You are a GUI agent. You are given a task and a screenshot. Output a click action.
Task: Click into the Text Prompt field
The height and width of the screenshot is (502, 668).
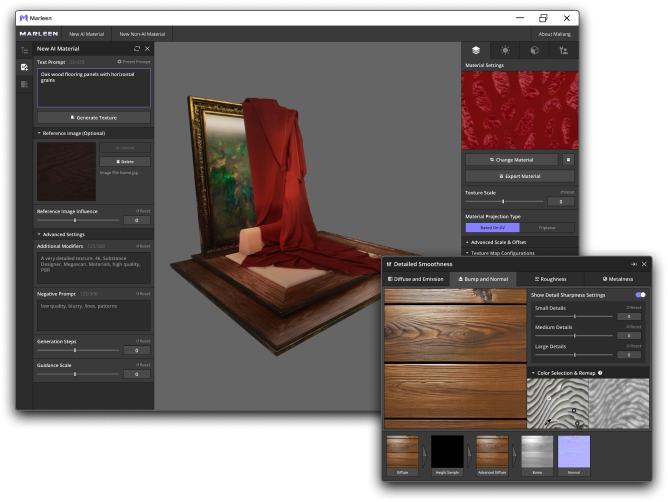[94, 88]
